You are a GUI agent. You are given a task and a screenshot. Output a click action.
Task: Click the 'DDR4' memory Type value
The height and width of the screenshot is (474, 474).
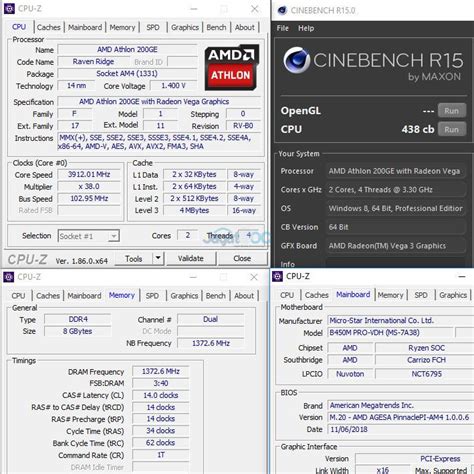[x=78, y=319]
